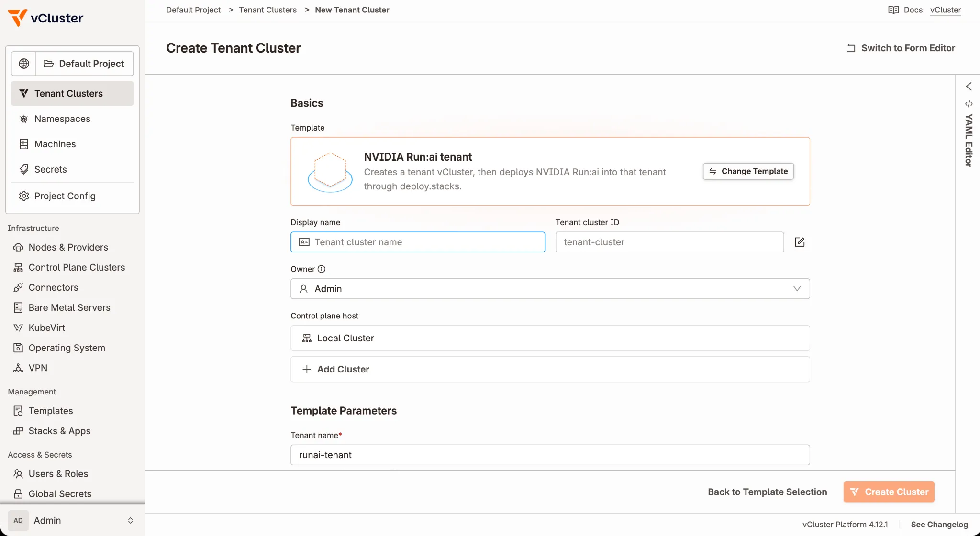The height and width of the screenshot is (536, 980).
Task: Click the Tenant Clusters breadcrumb
Action: tap(267, 10)
